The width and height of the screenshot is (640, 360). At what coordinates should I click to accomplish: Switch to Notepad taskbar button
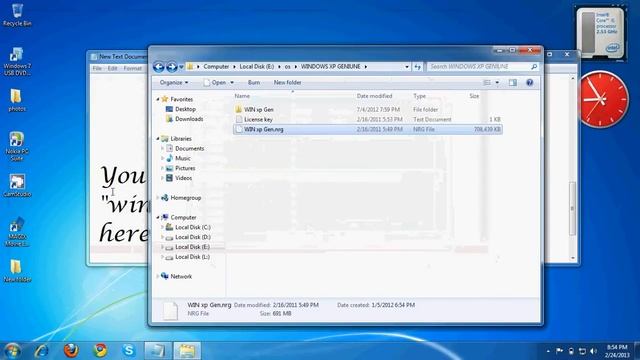coord(158,351)
